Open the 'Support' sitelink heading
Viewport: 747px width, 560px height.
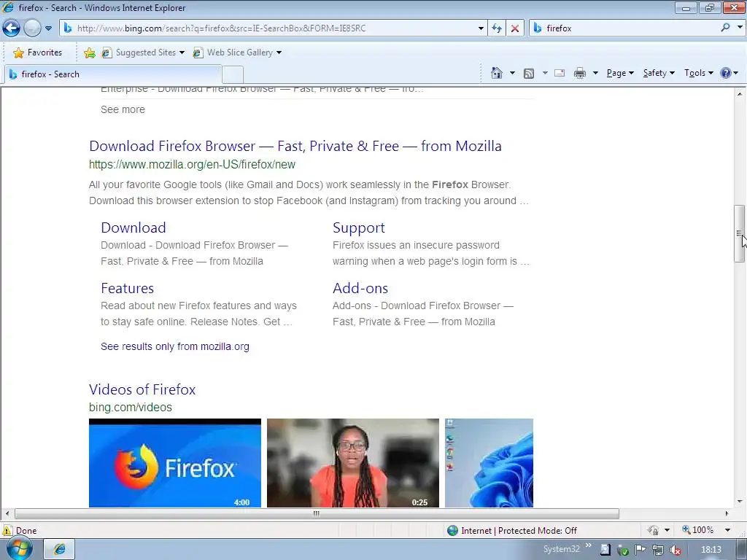pyautogui.click(x=359, y=227)
